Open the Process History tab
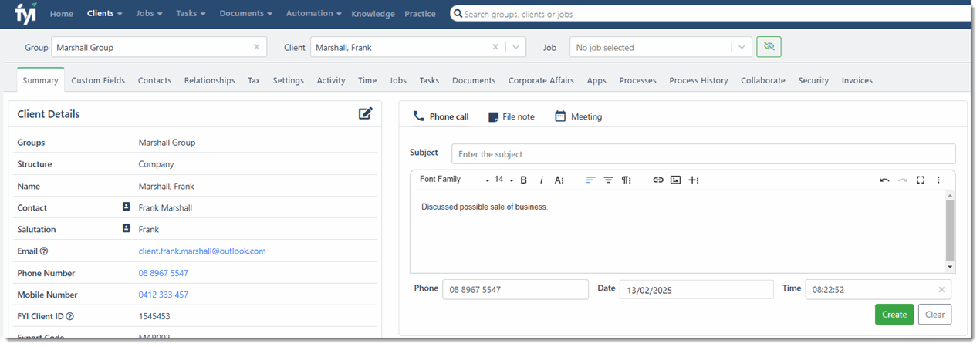Viewport: 980px width, 347px height. click(x=698, y=80)
